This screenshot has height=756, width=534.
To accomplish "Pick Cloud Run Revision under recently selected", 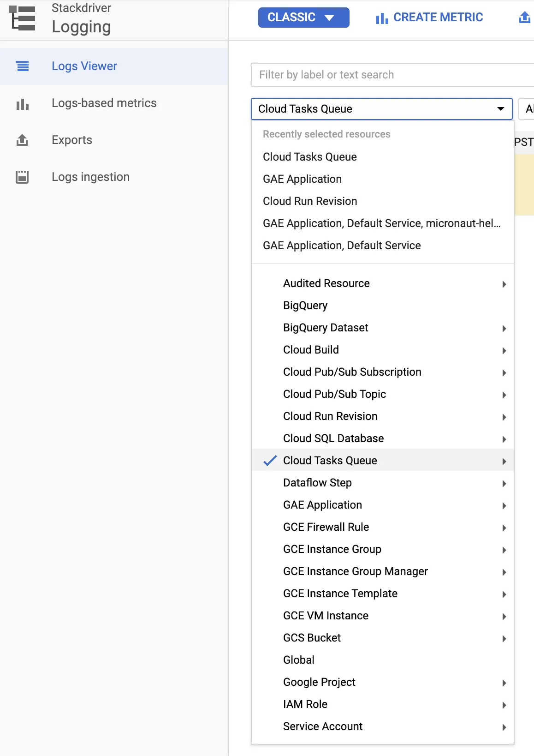I will point(310,201).
